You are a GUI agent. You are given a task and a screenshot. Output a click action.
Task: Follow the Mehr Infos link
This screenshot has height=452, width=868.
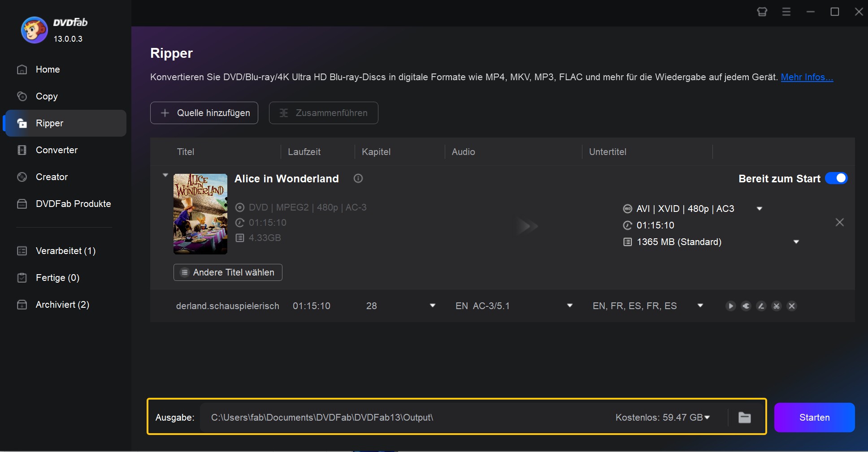click(807, 77)
